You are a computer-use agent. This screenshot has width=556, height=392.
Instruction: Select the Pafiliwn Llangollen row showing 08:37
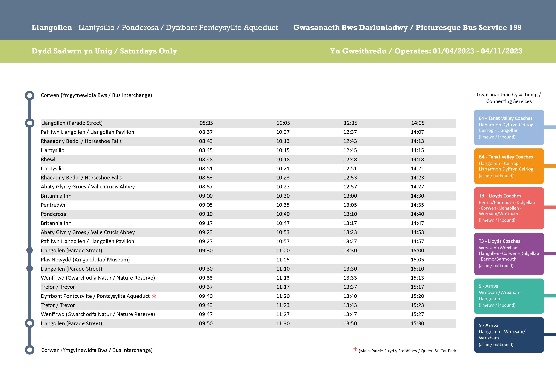point(248,132)
